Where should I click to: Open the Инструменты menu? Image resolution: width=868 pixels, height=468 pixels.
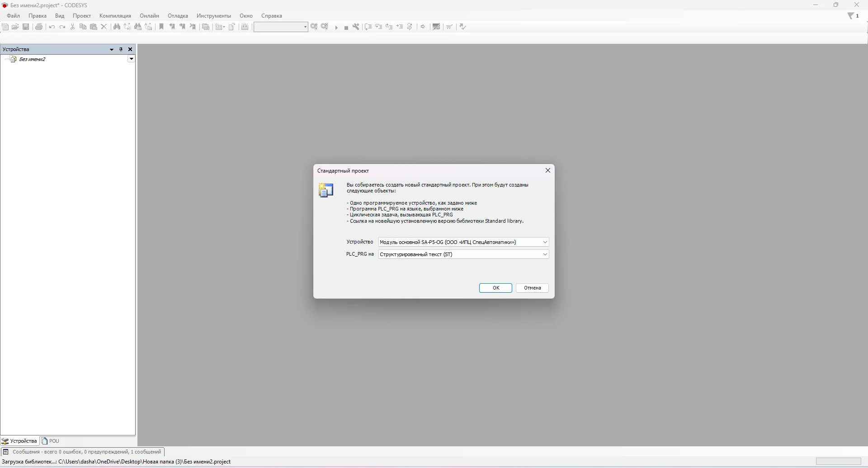pos(214,16)
